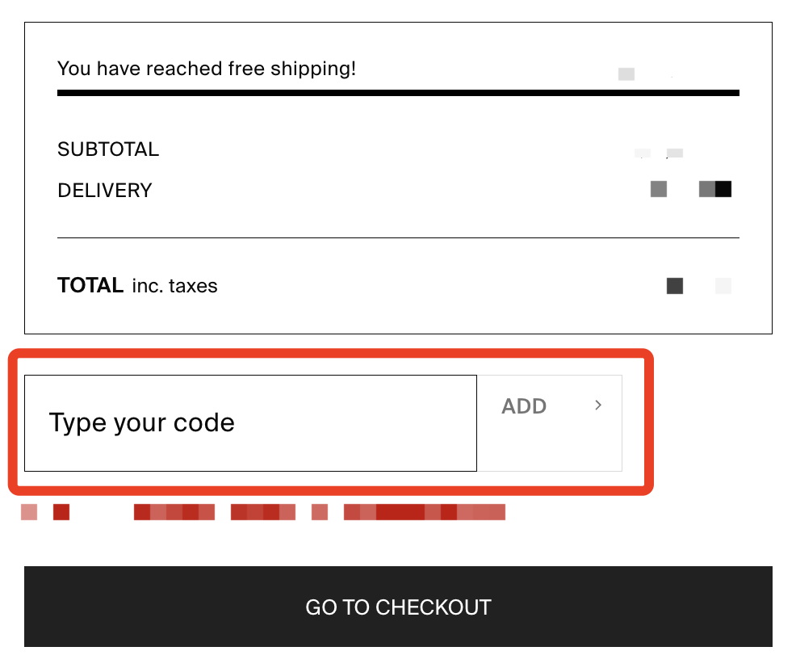This screenshot has height=672, width=796.
Task: Click the 'inc. taxes' text
Action: 174,286
